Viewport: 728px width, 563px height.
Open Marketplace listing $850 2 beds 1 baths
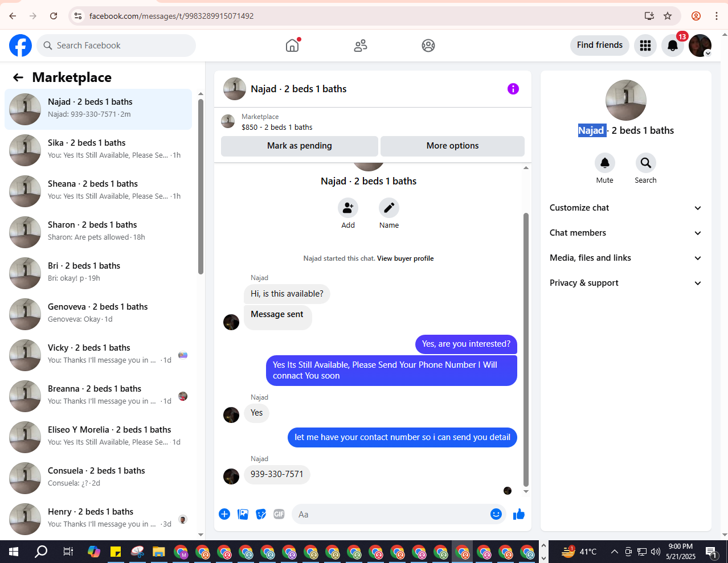point(373,122)
